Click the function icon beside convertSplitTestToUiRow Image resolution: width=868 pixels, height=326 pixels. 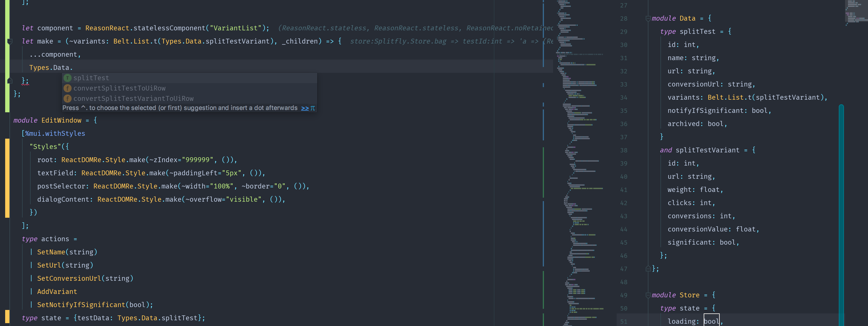click(67, 88)
